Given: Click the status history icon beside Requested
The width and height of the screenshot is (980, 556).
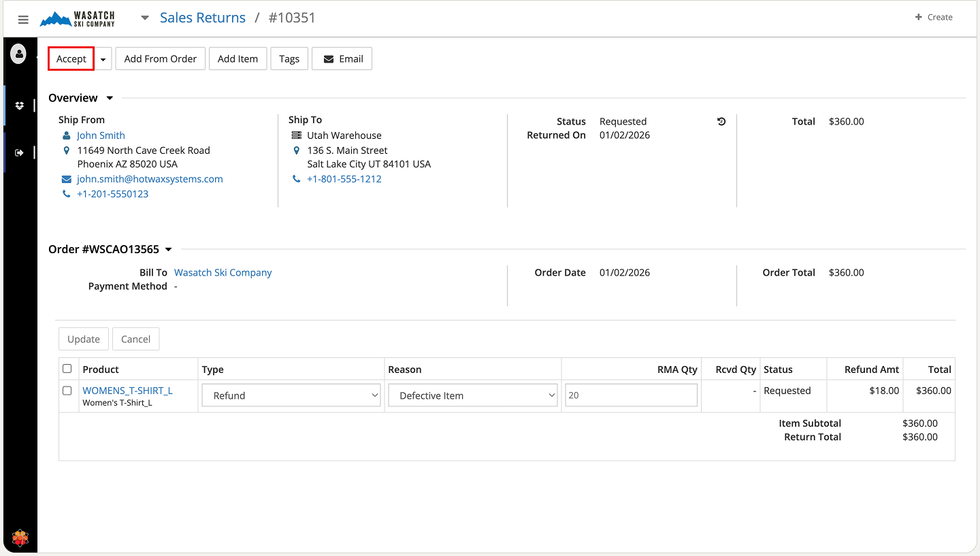Looking at the screenshot, I should coord(721,122).
